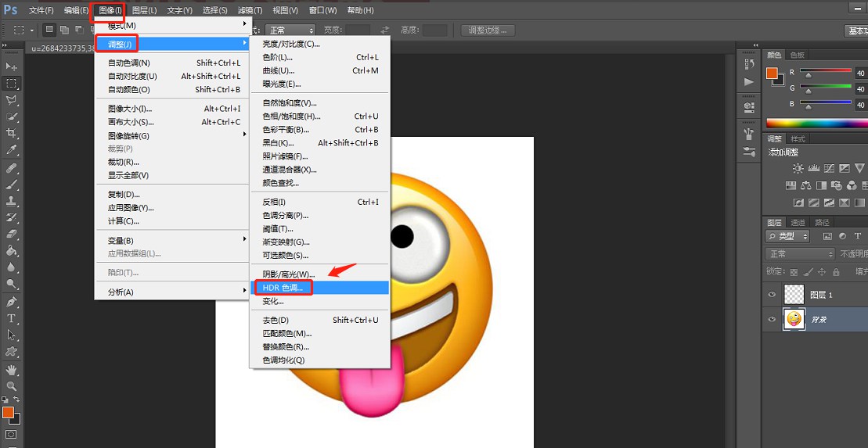Toggle the lock transparent pixels option
Screen dimensions: 868x448
tap(794, 272)
